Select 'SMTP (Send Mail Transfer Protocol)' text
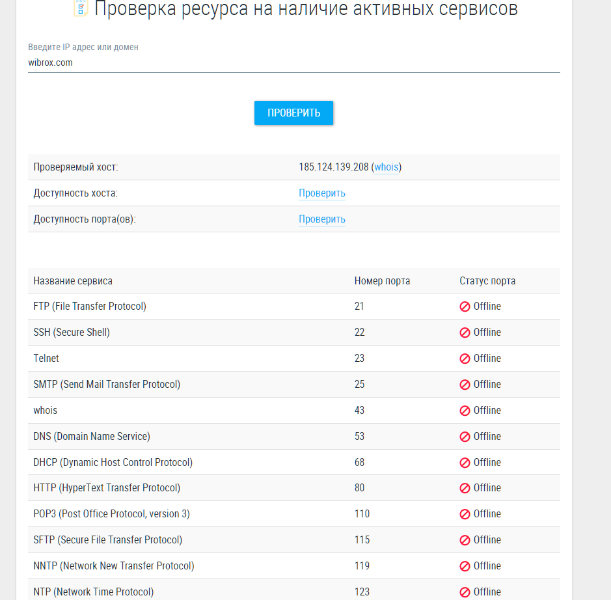The width and height of the screenshot is (611, 600). (x=107, y=384)
